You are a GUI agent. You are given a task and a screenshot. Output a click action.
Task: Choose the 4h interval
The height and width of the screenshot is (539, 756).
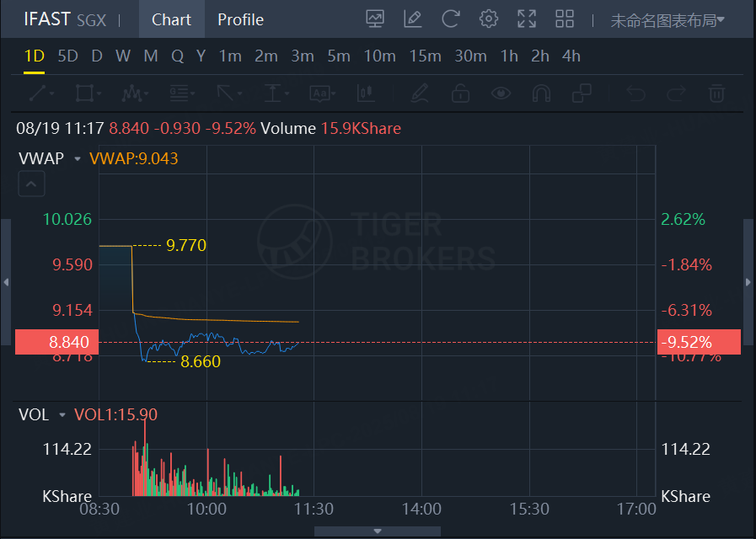tap(571, 56)
